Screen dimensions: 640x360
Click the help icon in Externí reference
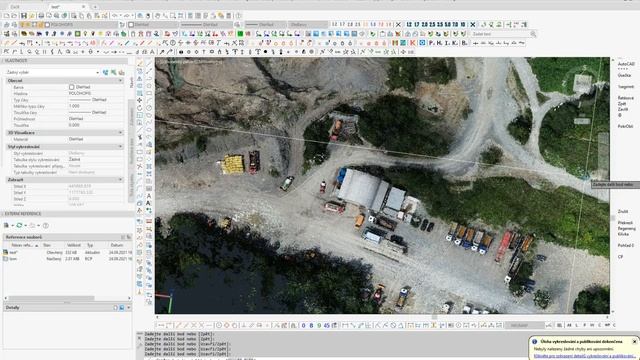46,225
